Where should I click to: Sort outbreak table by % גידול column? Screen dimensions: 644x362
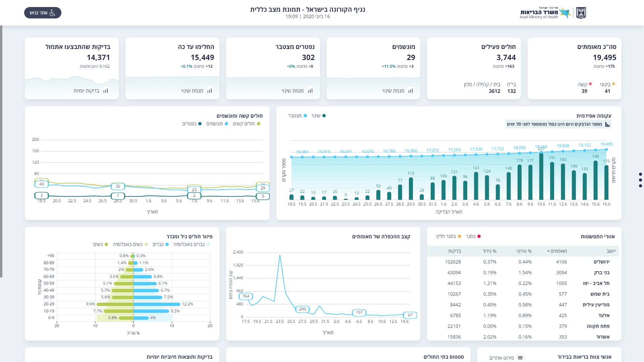coord(489,251)
